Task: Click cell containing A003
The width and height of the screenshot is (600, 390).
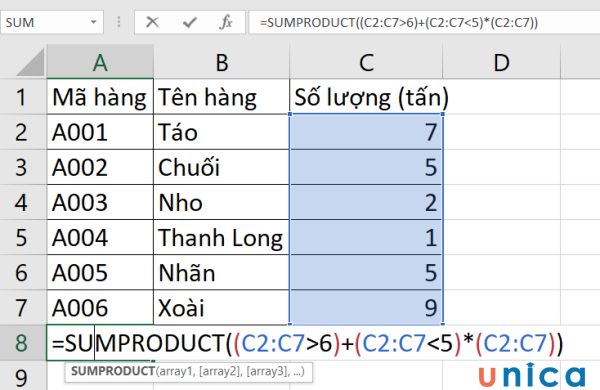Action: click(100, 202)
